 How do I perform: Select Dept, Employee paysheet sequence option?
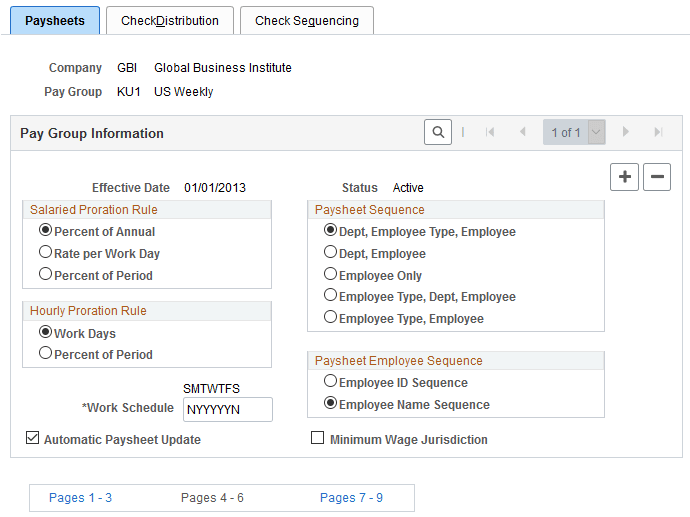pos(330,253)
